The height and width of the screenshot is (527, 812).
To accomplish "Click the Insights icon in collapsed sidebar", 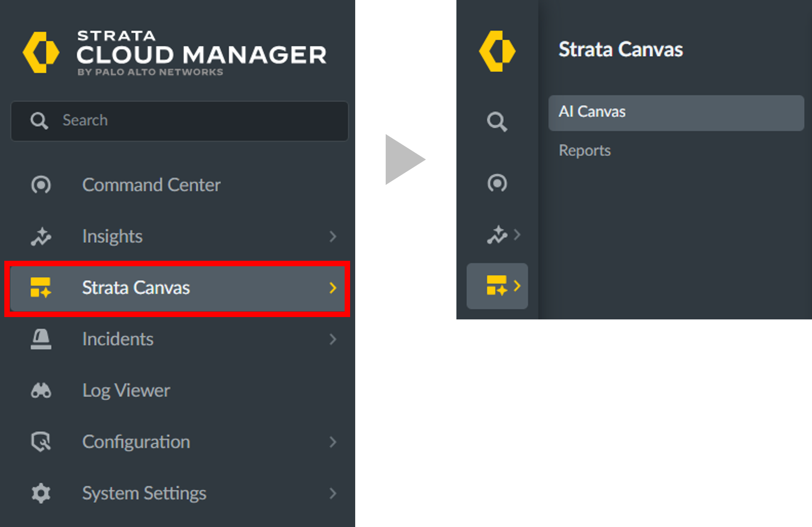I will click(497, 235).
